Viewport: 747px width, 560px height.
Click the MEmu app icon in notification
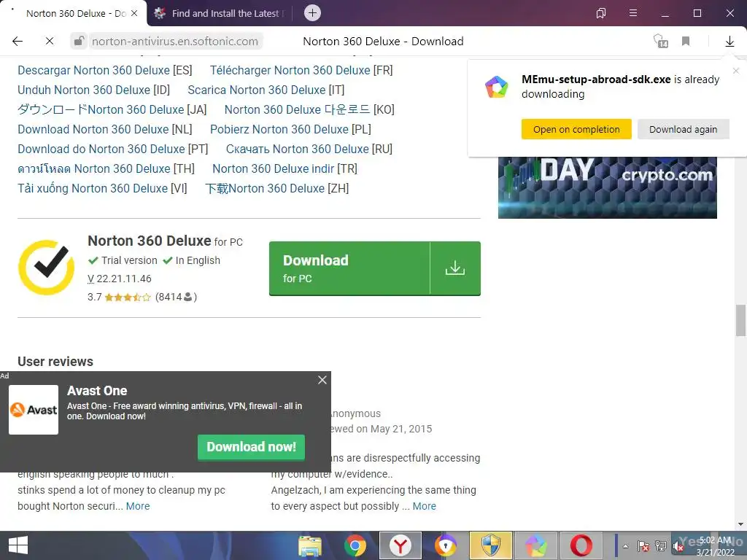point(496,87)
